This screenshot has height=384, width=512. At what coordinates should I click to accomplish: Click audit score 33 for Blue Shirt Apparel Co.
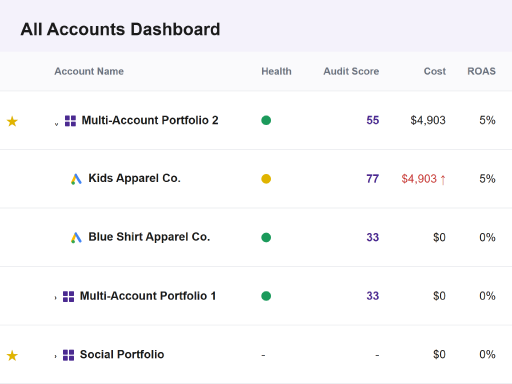373,237
